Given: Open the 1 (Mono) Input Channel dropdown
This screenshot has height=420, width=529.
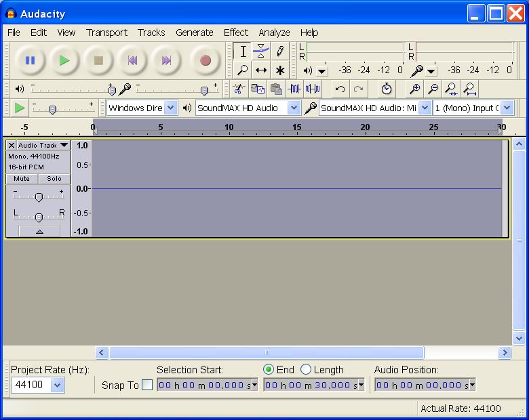Looking at the screenshot, I should pos(507,108).
